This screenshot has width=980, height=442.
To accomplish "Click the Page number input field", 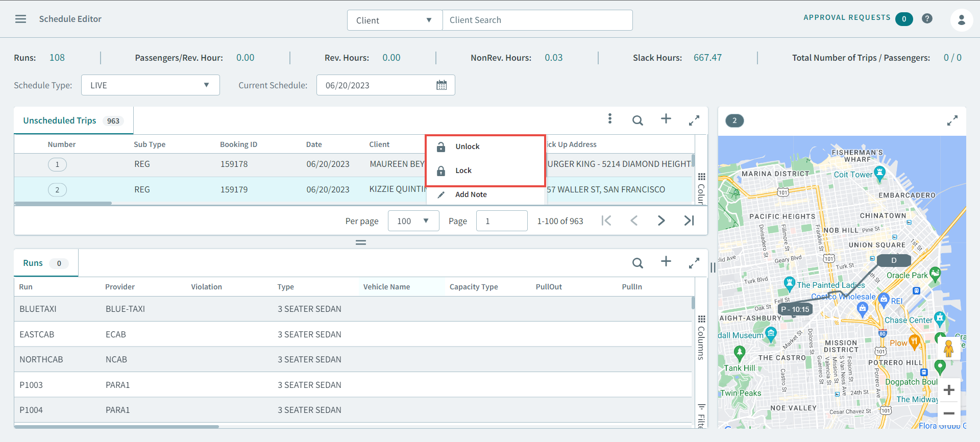I will pyautogui.click(x=502, y=221).
